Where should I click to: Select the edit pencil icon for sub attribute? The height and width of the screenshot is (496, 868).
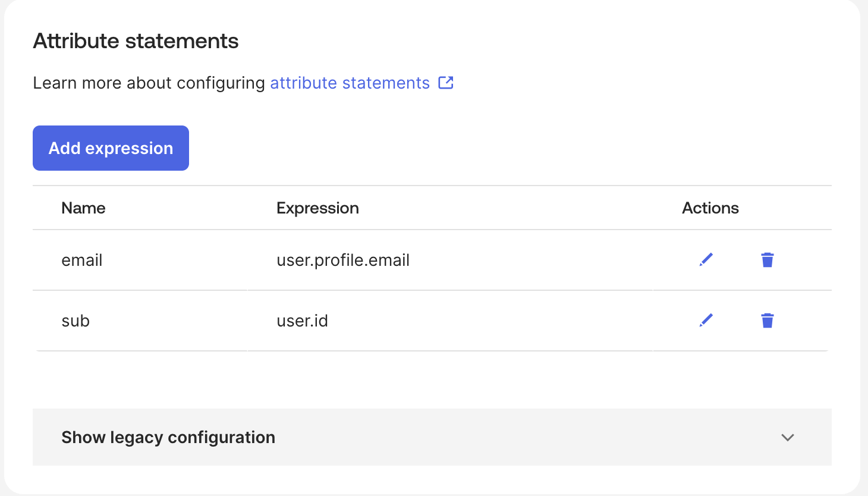point(706,320)
